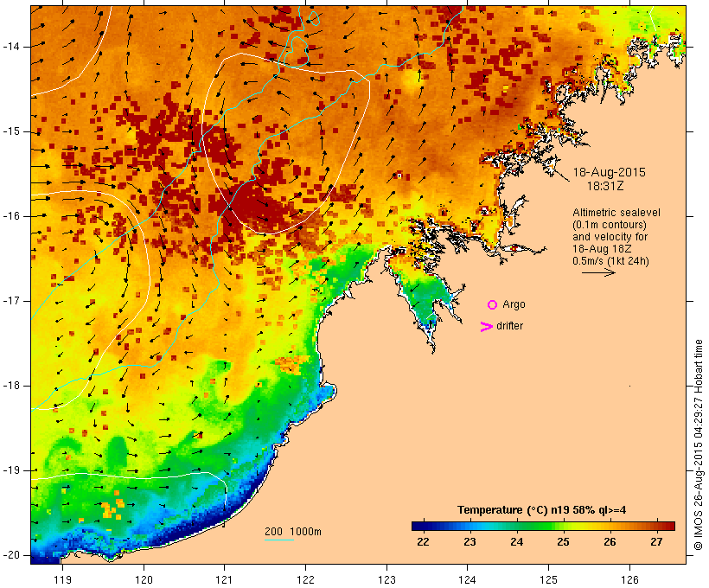
Task: Select the 'drifter' legend label
Action: coord(509,326)
